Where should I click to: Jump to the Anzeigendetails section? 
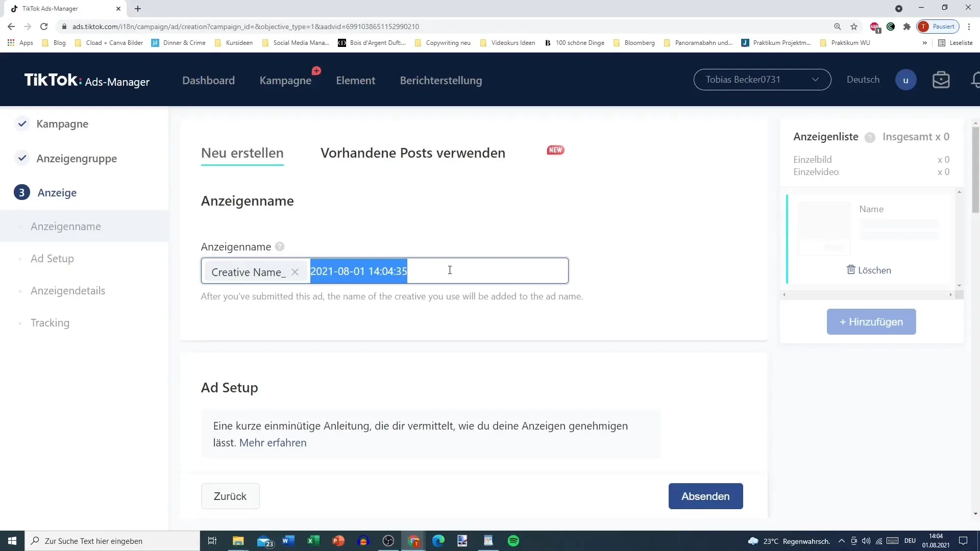(68, 291)
